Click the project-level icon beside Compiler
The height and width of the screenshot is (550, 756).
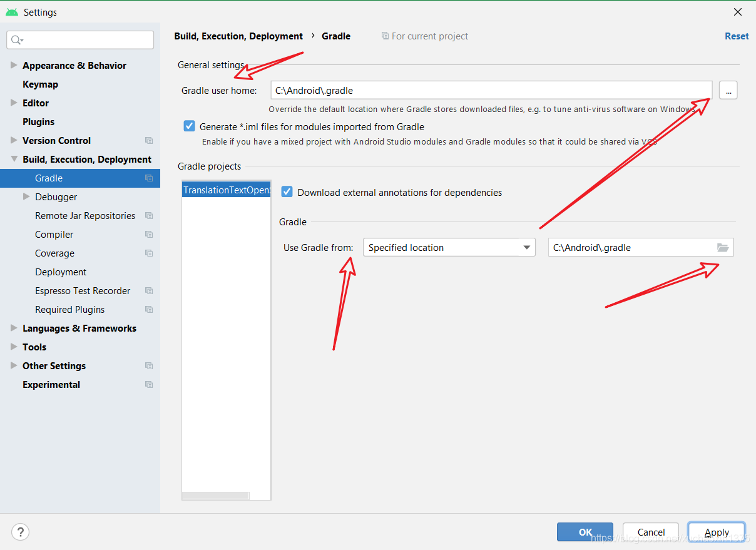[x=149, y=235]
